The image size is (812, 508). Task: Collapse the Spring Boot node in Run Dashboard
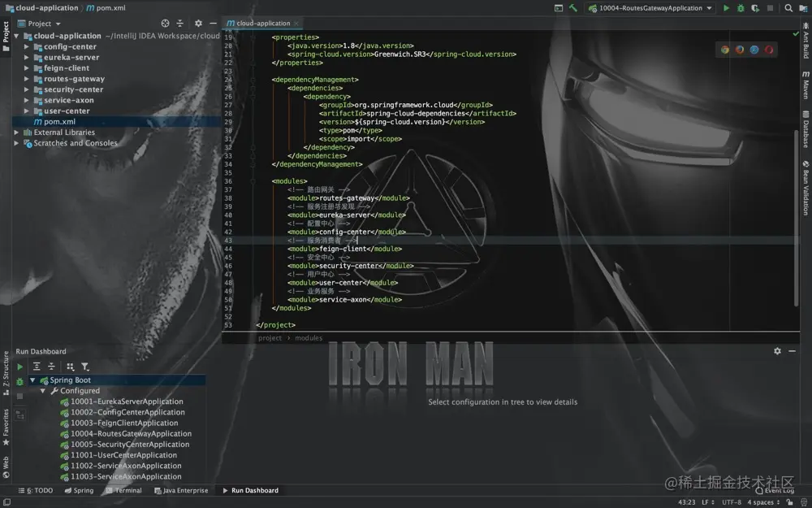pyautogui.click(x=32, y=380)
